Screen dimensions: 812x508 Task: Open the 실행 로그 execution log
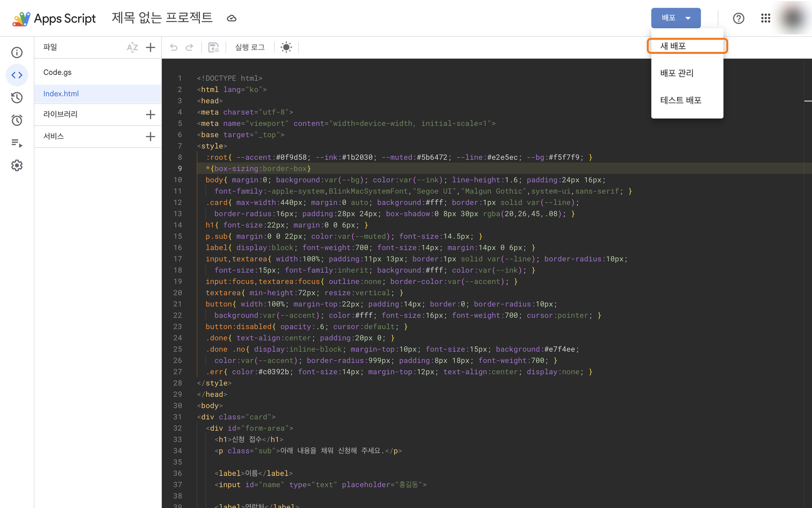pyautogui.click(x=250, y=47)
